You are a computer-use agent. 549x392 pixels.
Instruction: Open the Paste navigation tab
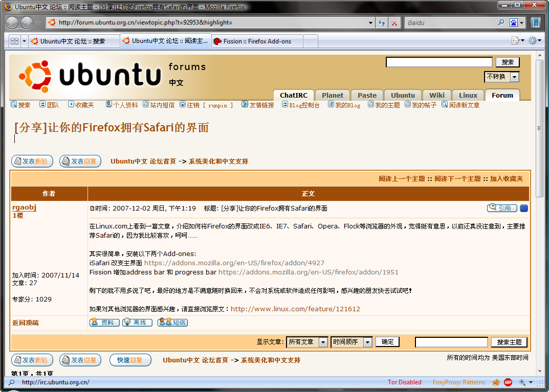(367, 95)
